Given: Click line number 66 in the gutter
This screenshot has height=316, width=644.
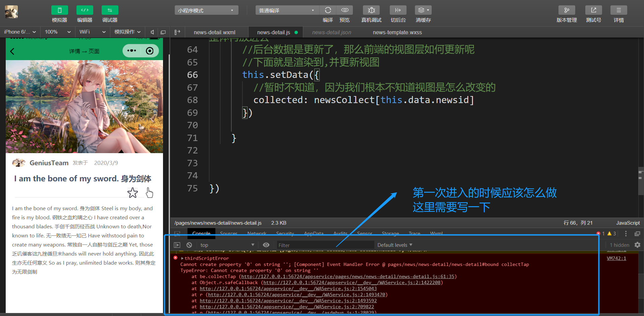Looking at the screenshot, I should click(x=193, y=75).
